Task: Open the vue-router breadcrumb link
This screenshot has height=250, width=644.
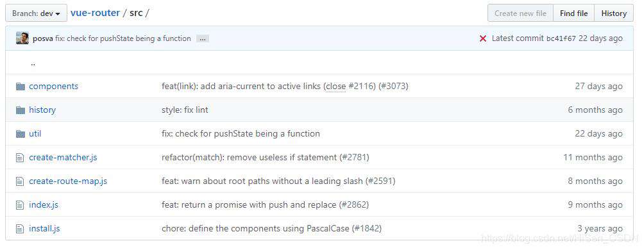Action: [96, 13]
